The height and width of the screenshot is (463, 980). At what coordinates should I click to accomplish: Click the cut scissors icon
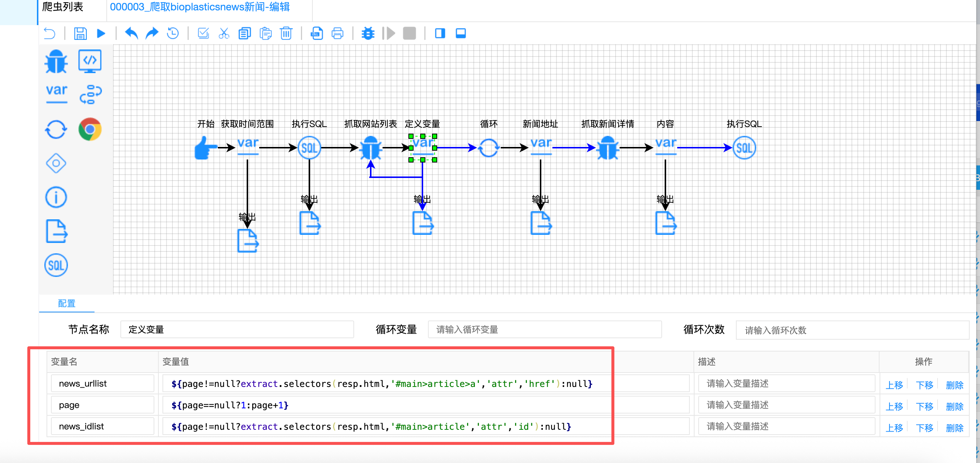coord(224,34)
